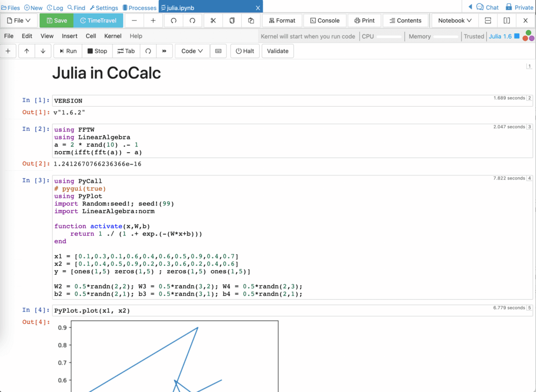Click the TimeTravel button
536x392 pixels.
[98, 20]
